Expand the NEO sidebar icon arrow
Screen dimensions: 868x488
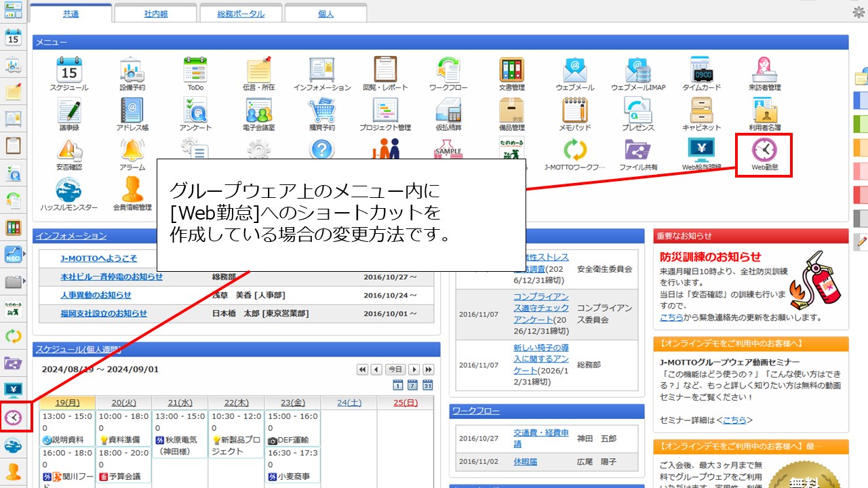(x=25, y=254)
